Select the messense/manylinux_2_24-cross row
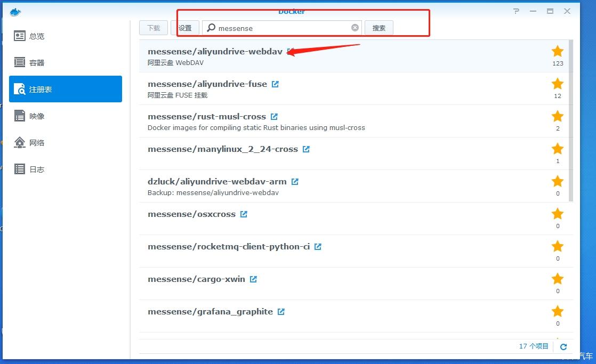This screenshot has height=364, width=596. (354, 153)
